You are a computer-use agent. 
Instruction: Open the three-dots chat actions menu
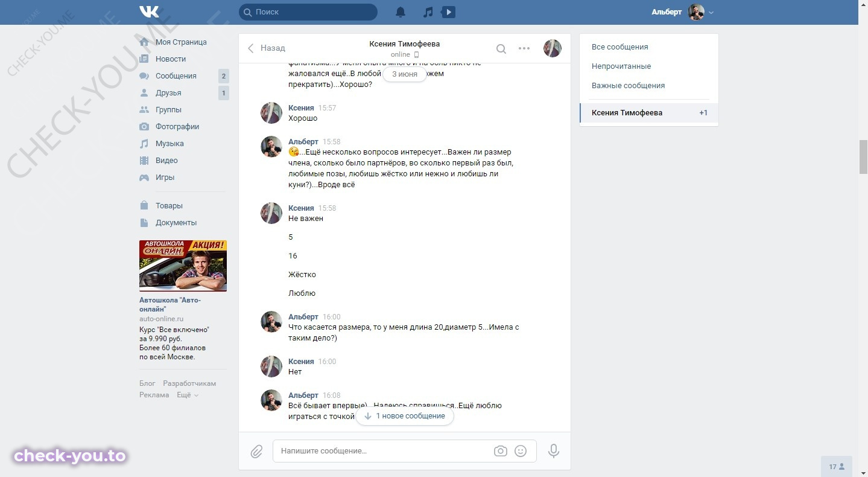(524, 49)
